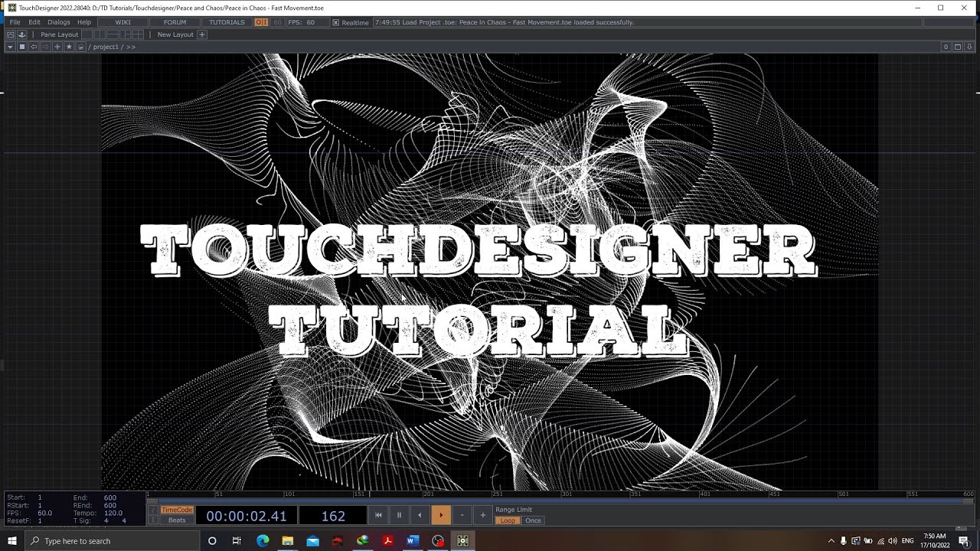
Task: Open pane options down arrow icon
Action: pyautogui.click(x=969, y=47)
